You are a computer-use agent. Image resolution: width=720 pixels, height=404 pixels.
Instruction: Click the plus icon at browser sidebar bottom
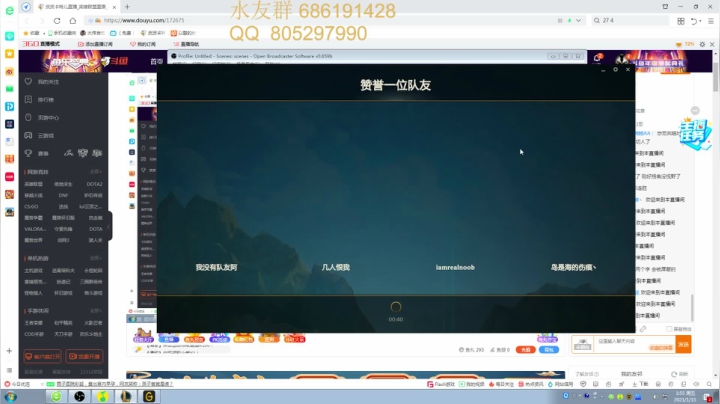pyautogui.click(x=9, y=351)
